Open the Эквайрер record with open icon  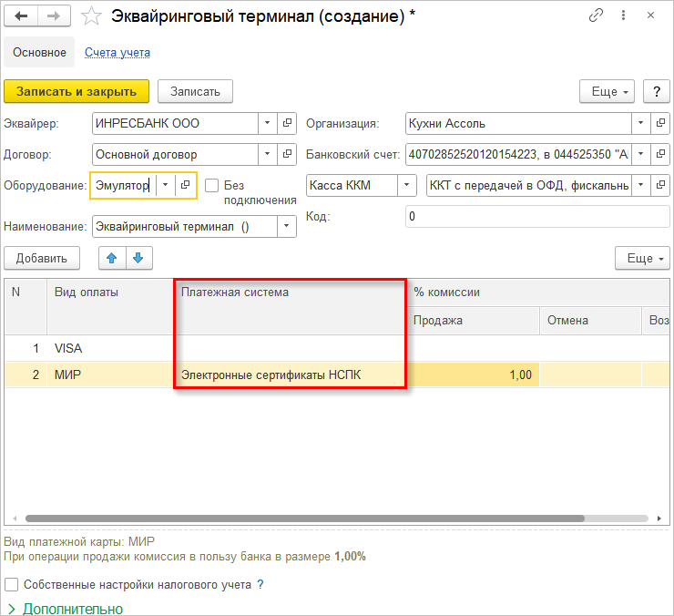[x=287, y=123]
